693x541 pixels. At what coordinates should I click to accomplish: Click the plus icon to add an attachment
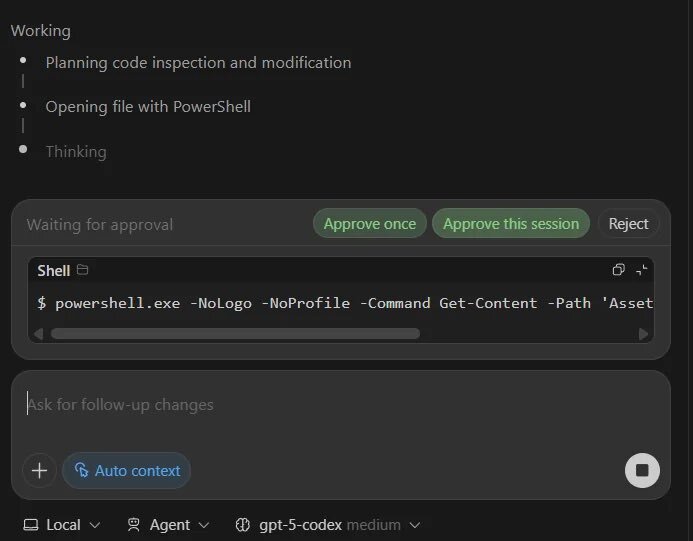39,470
